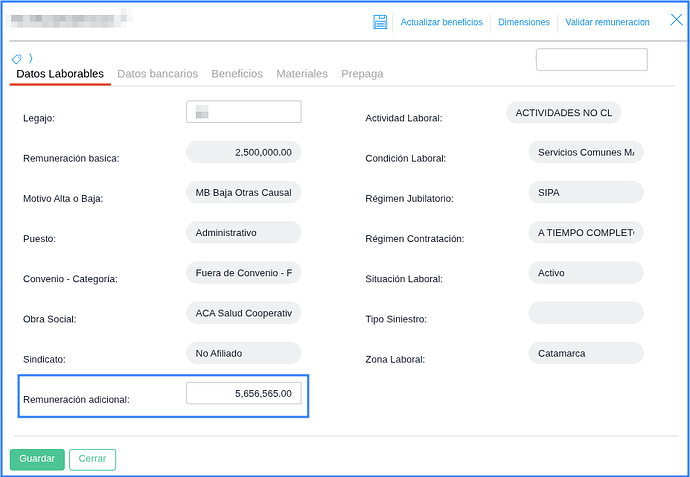Switch to the Datos bancarios tab
The image size is (690, 477).
(x=157, y=74)
